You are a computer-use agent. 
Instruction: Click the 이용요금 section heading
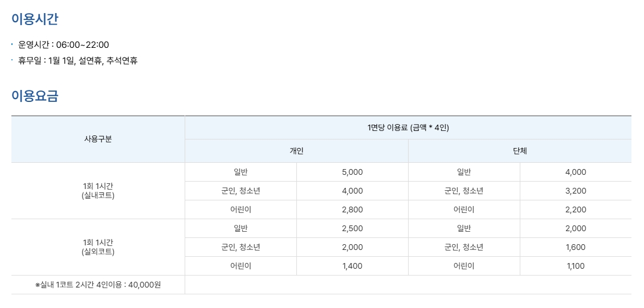click(x=35, y=96)
